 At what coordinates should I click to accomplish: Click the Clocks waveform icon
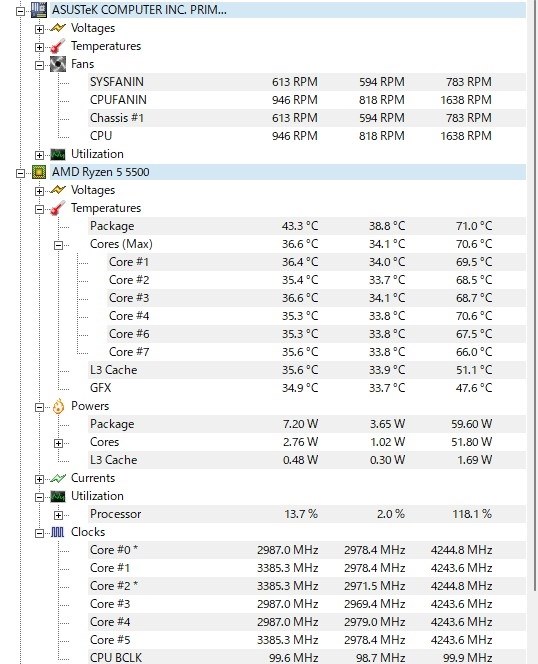(x=58, y=532)
